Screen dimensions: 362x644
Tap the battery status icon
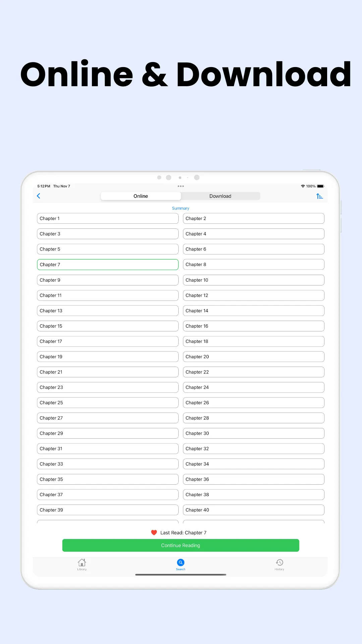320,186
